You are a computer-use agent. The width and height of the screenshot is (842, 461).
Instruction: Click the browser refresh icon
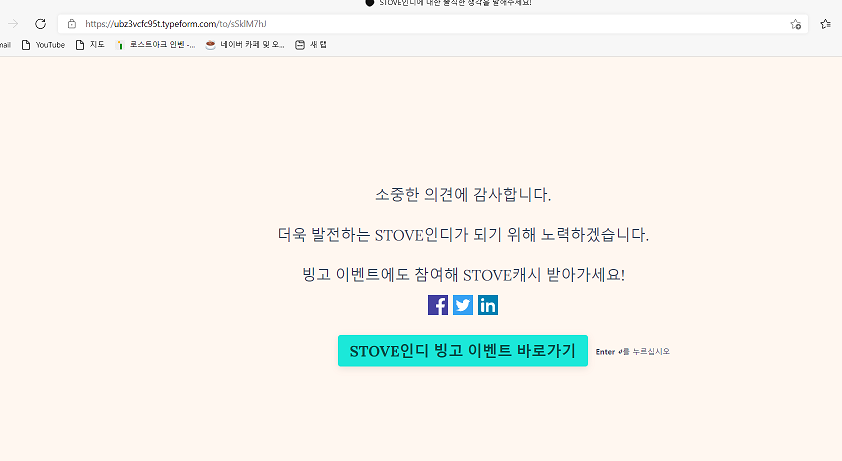pos(40,24)
